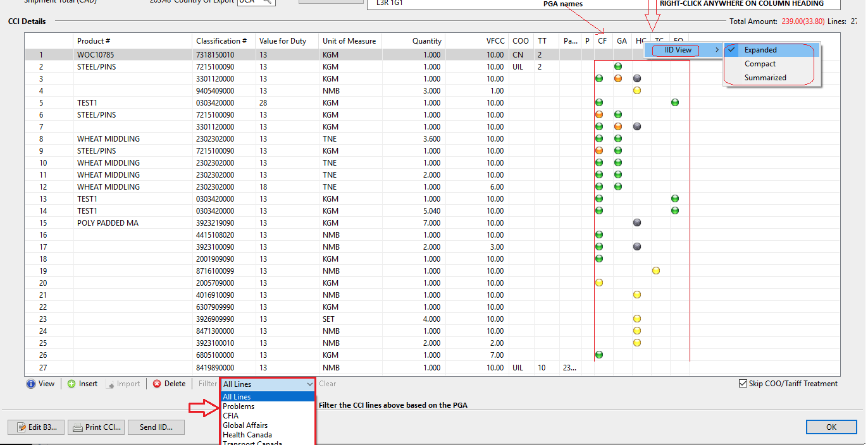
Task: Click quantity 5.040 in row 14
Action: click(414, 211)
